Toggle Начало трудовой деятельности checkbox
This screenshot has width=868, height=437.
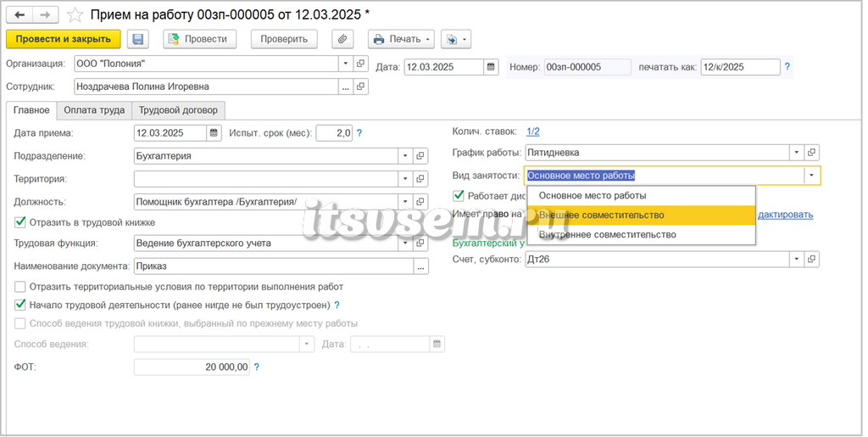20,305
